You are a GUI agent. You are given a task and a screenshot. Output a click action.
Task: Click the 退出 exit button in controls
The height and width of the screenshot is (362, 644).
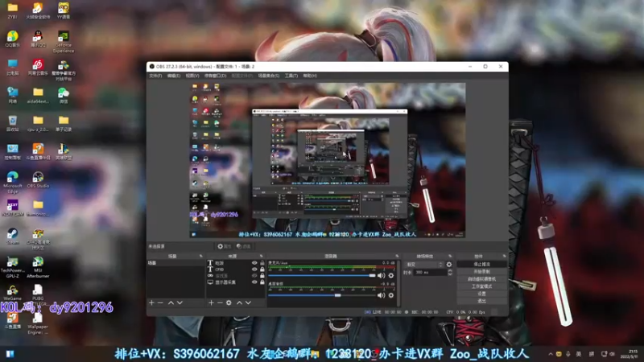(x=481, y=301)
